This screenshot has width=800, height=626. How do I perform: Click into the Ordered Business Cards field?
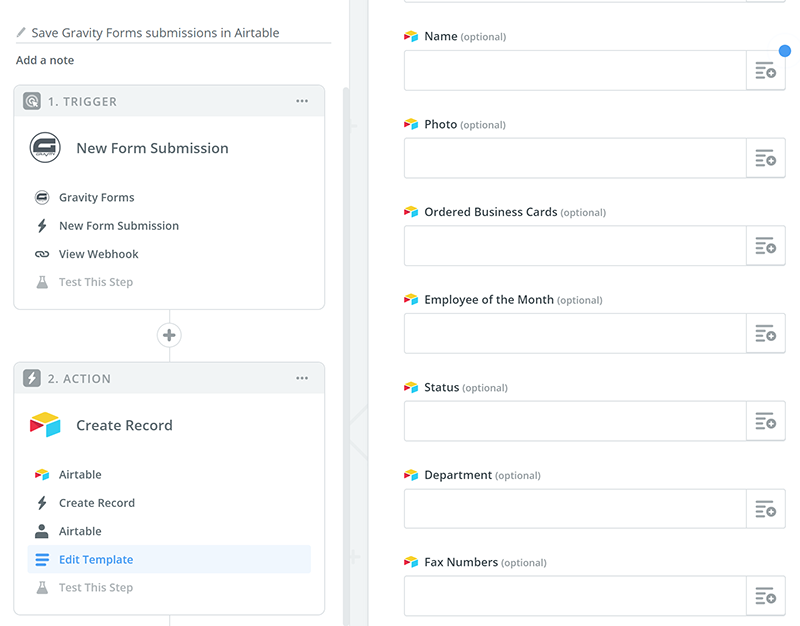[x=575, y=246]
